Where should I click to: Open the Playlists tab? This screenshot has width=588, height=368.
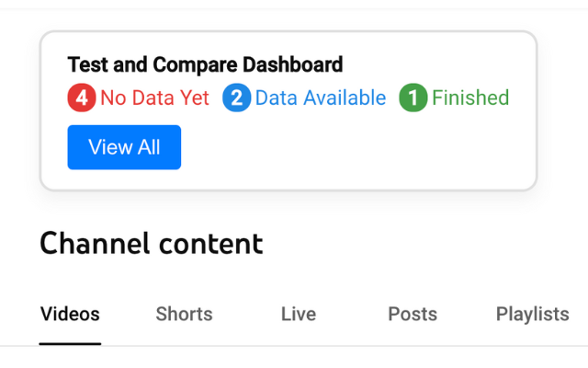(533, 314)
